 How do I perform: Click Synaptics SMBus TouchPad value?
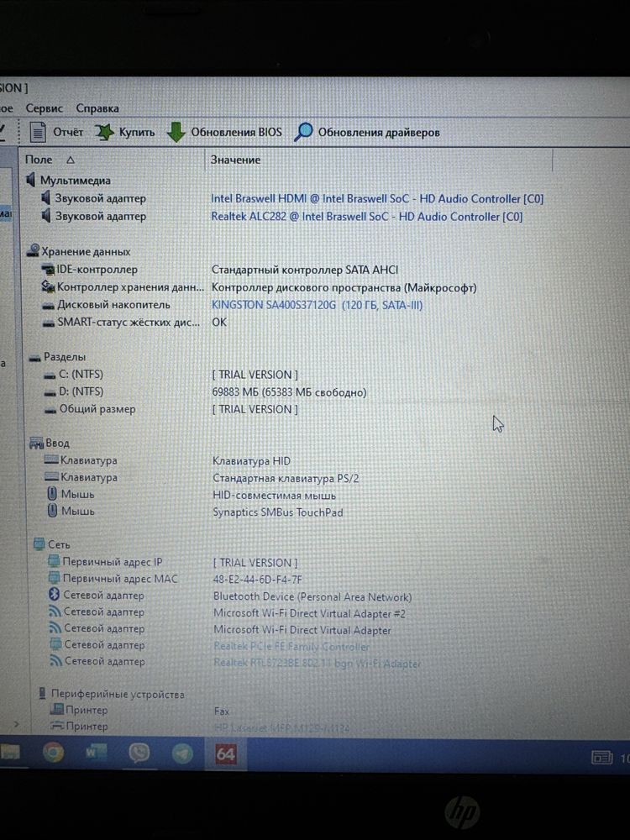(277, 512)
